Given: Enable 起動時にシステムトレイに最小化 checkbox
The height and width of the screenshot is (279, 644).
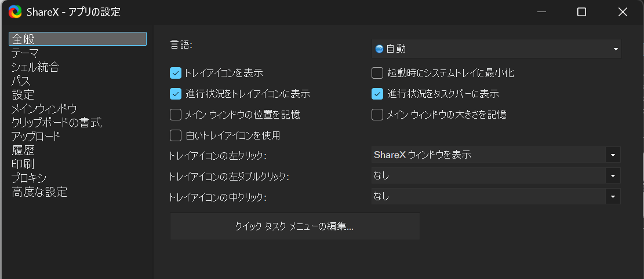Looking at the screenshot, I should tap(377, 73).
